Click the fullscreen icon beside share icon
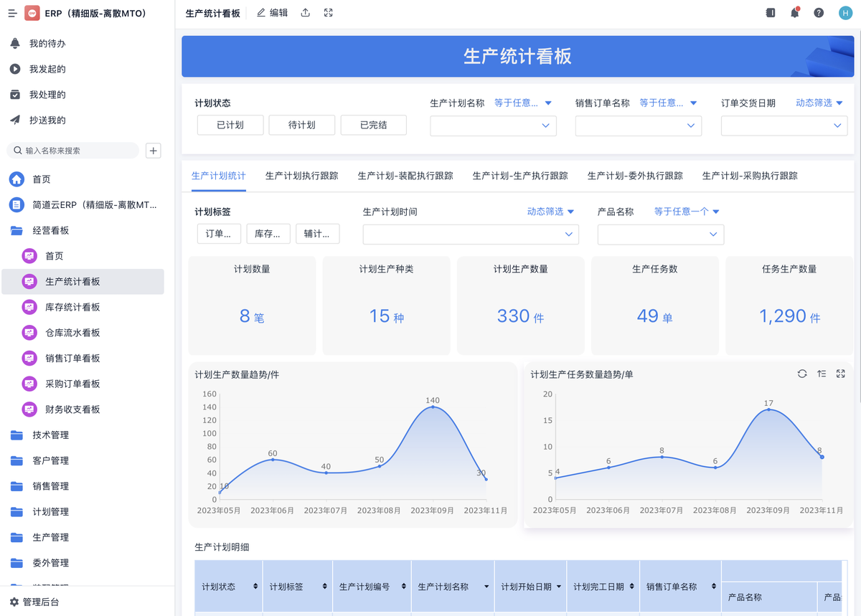The height and width of the screenshot is (616, 861). point(329,13)
